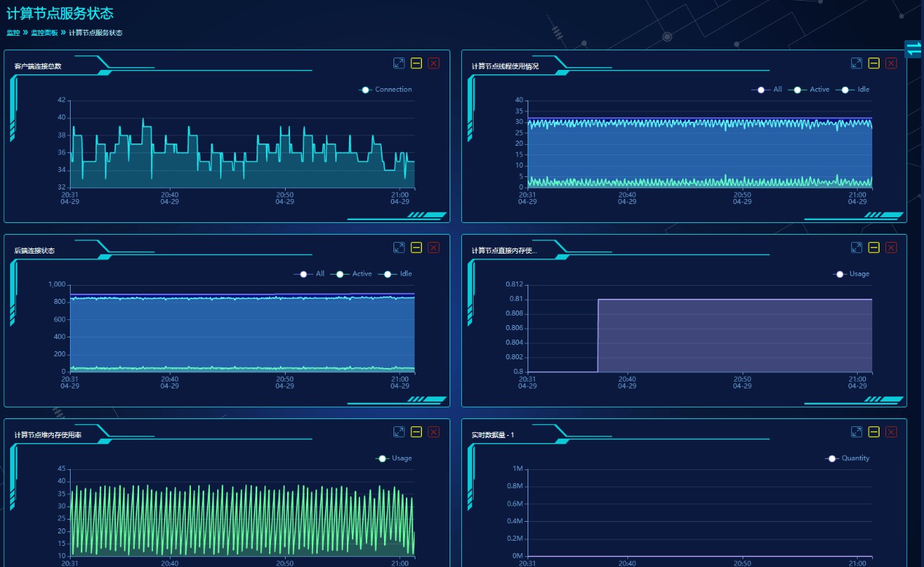This screenshot has width=924, height=567.
Task: Click 0.81 axis label in direct memory chart
Action: [x=515, y=299]
